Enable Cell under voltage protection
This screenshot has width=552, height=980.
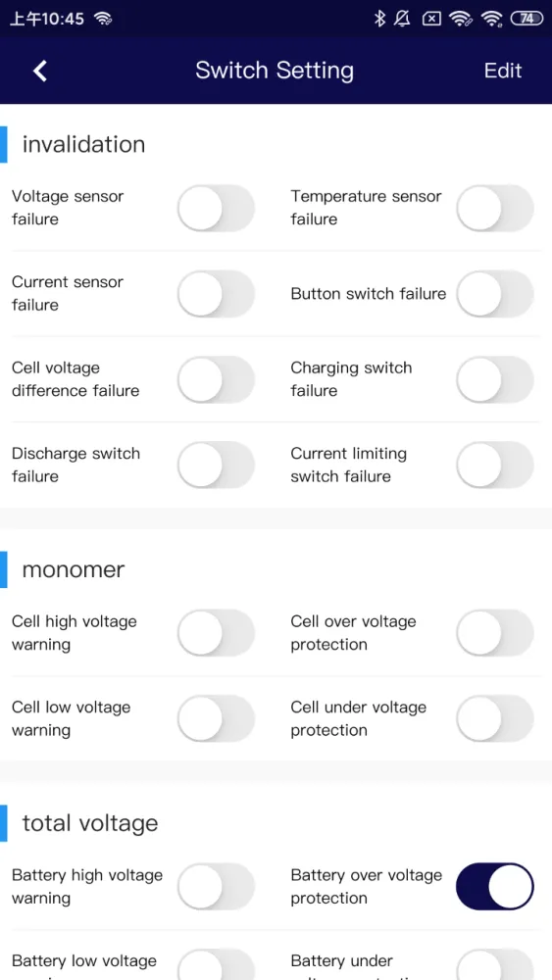[x=495, y=718]
